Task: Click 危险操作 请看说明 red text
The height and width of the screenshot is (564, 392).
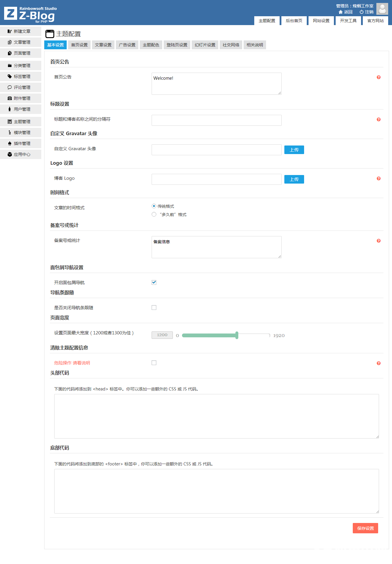Action: click(x=72, y=363)
